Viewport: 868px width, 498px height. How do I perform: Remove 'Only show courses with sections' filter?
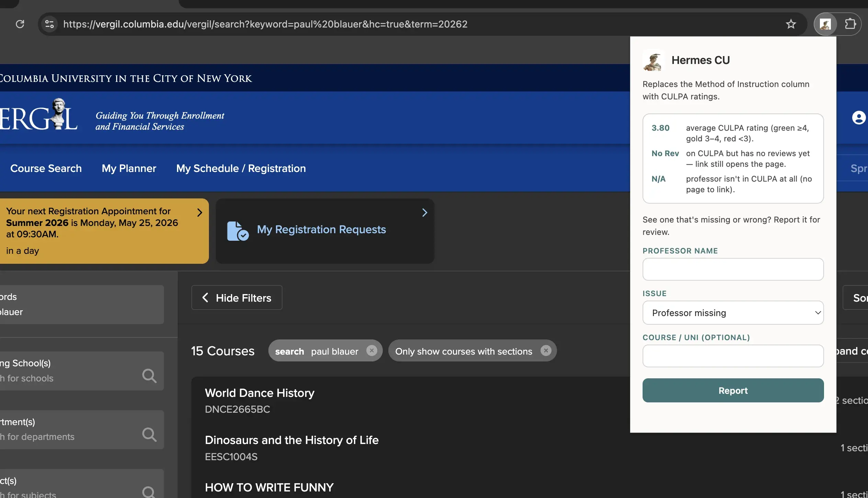click(546, 351)
